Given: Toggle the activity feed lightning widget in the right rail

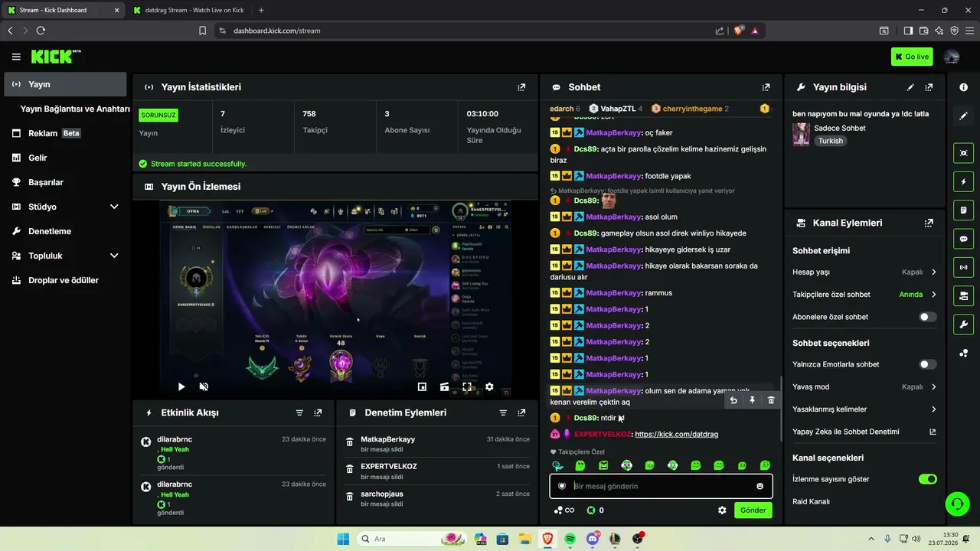Looking at the screenshot, I should pyautogui.click(x=963, y=182).
